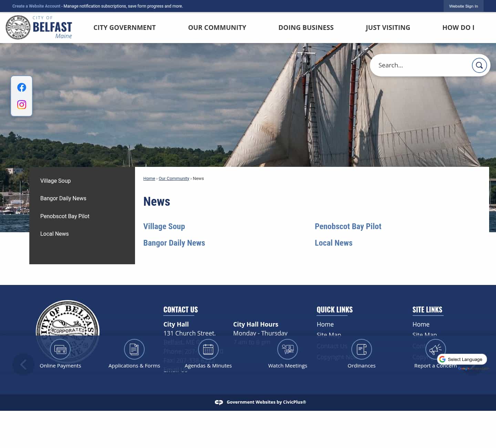Click the CivicPlus logo in the footer
496x448 pixels.
click(x=219, y=402)
